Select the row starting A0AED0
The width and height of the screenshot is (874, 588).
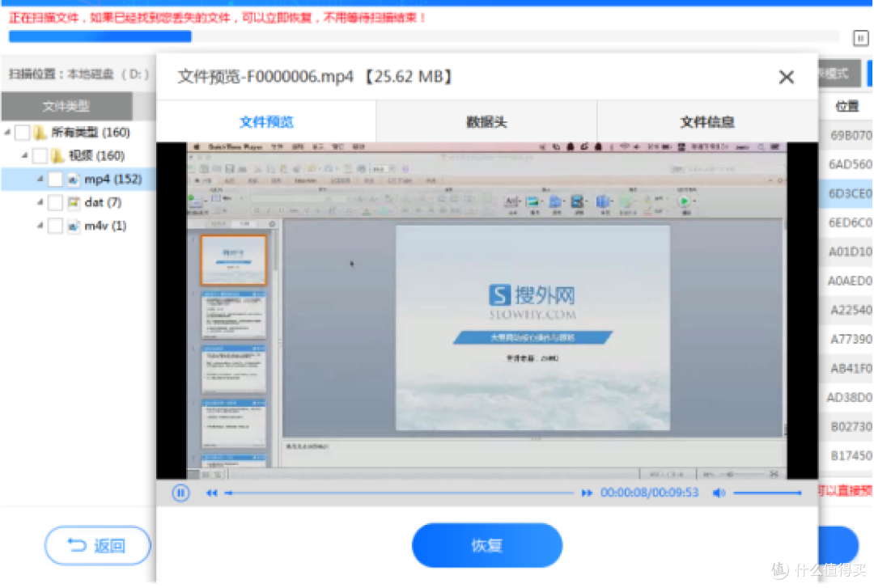[846, 281]
